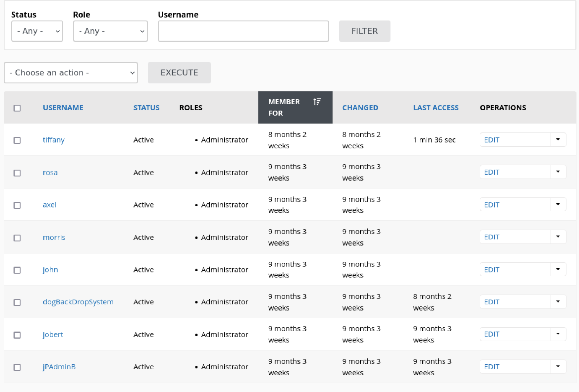Click the Active status in rosa's row
Screen dimensions: 579x392
[x=143, y=173]
